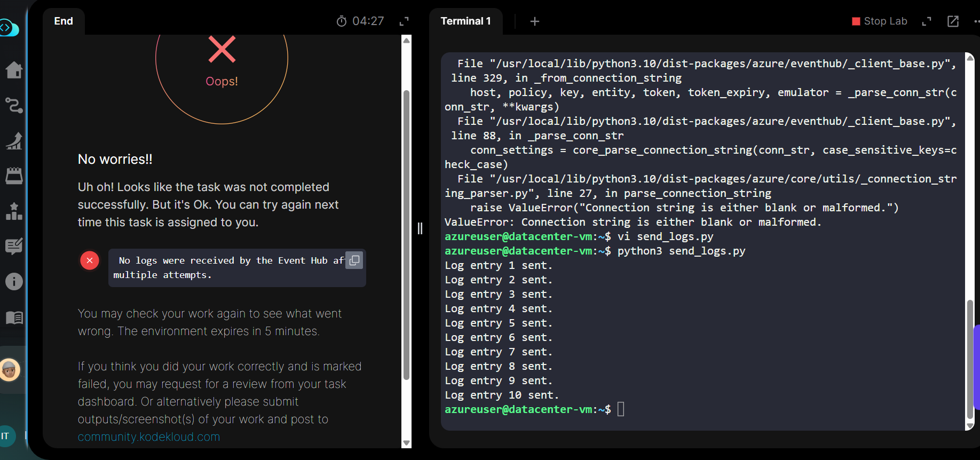Open terminal in new window icon

click(x=953, y=21)
